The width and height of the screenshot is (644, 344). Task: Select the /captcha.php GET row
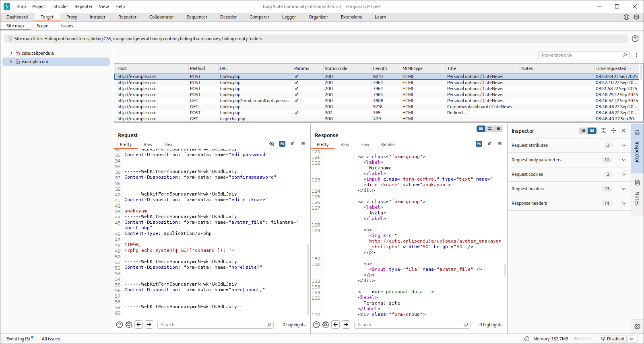(x=377, y=119)
